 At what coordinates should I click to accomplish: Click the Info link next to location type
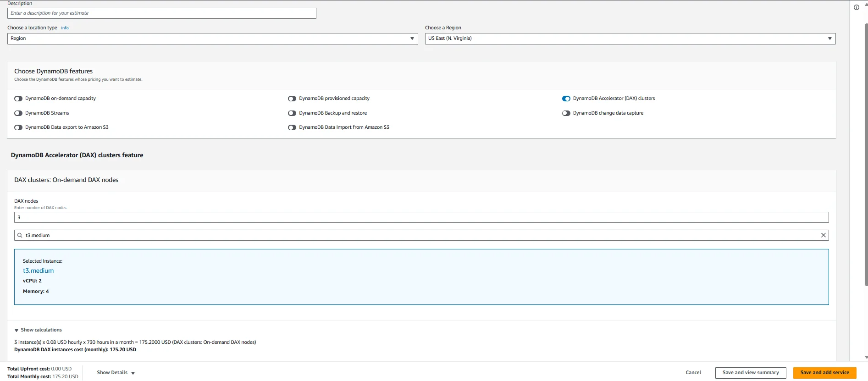[65, 28]
